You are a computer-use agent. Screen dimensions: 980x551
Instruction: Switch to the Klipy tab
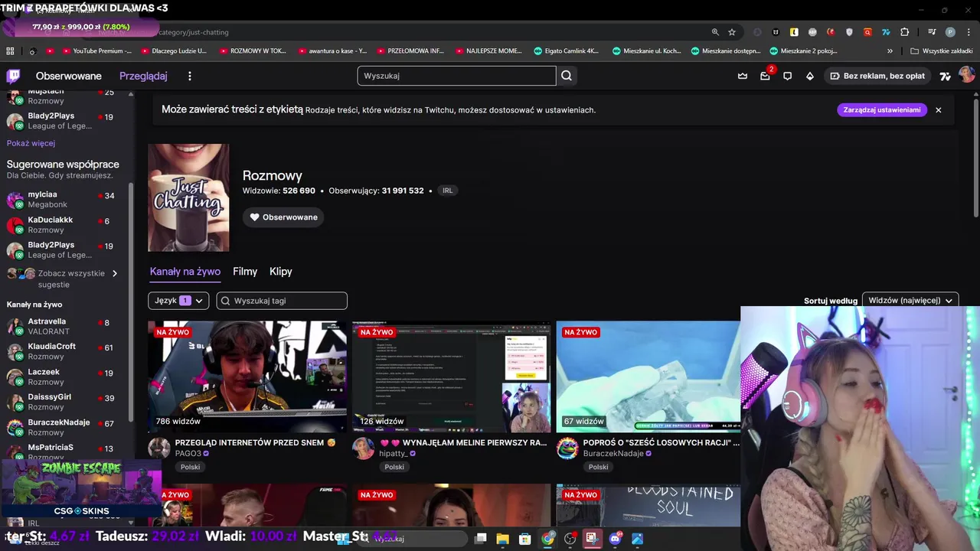[x=281, y=272]
